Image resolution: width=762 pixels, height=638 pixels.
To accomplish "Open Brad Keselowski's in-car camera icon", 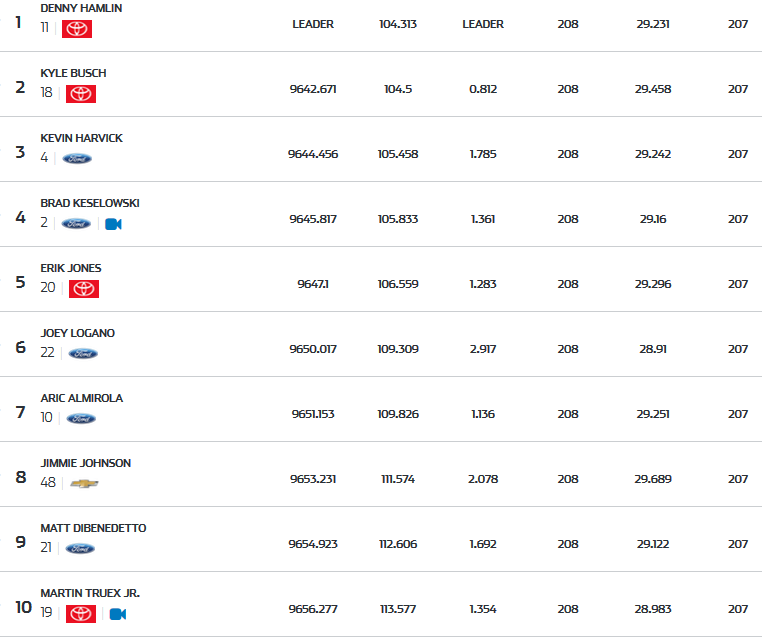I will point(113,224).
